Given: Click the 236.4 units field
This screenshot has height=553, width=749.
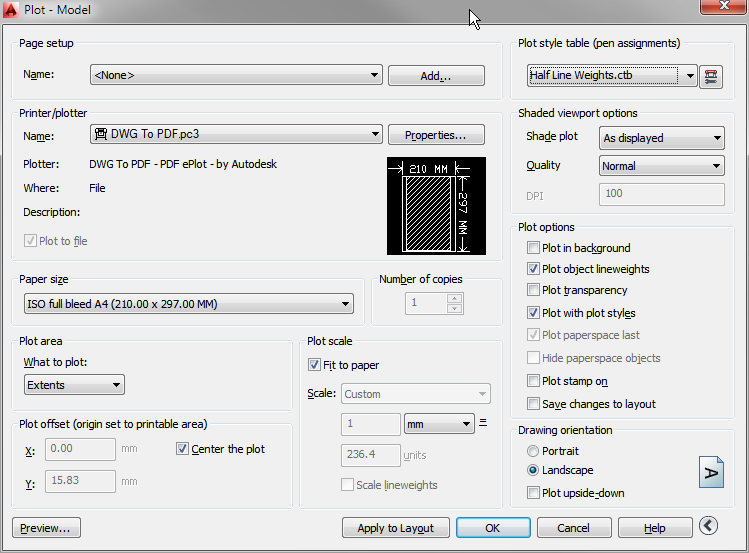Looking at the screenshot, I should click(371, 455).
